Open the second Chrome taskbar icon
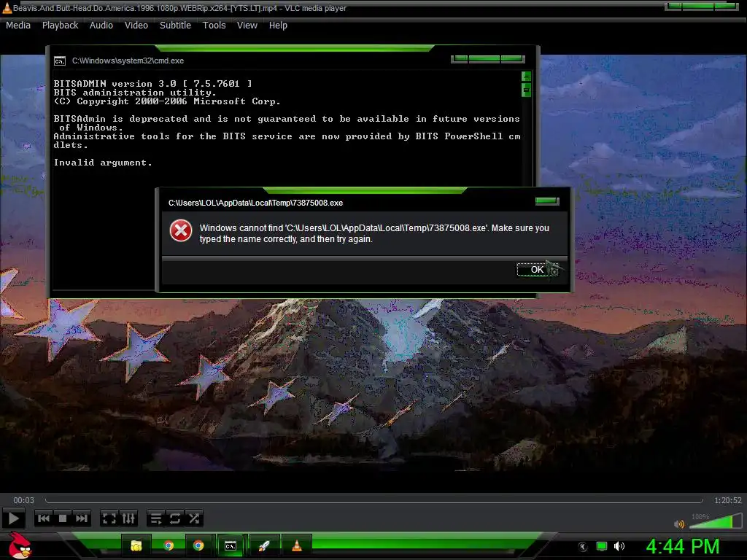The width and height of the screenshot is (747, 560). [x=198, y=545]
